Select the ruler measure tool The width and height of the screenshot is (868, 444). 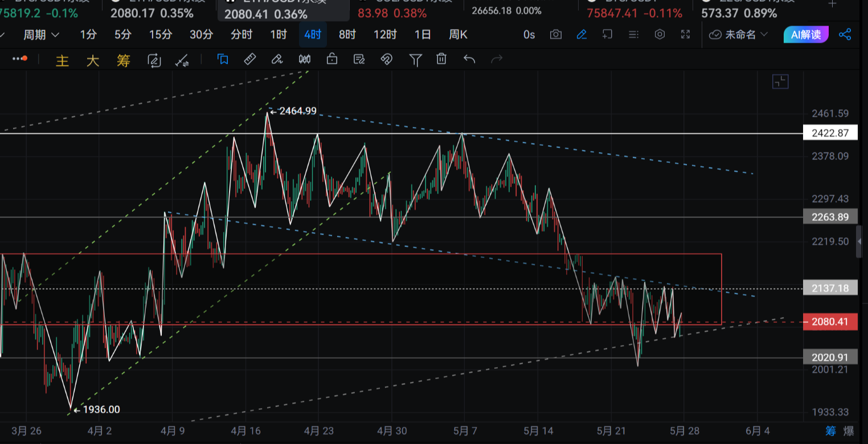pos(249,59)
